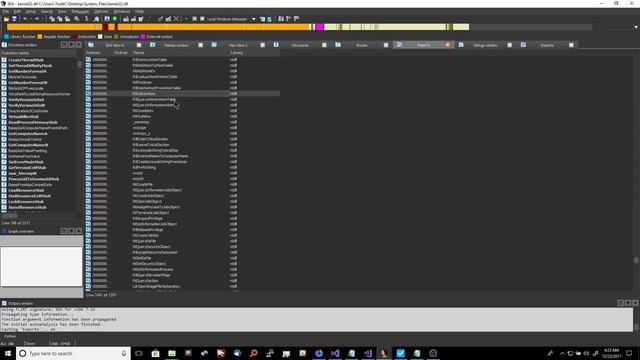Image resolution: width=640 pixels, height=360 pixels.
Task: Click the Graph overview panel icon
Action: (4, 231)
